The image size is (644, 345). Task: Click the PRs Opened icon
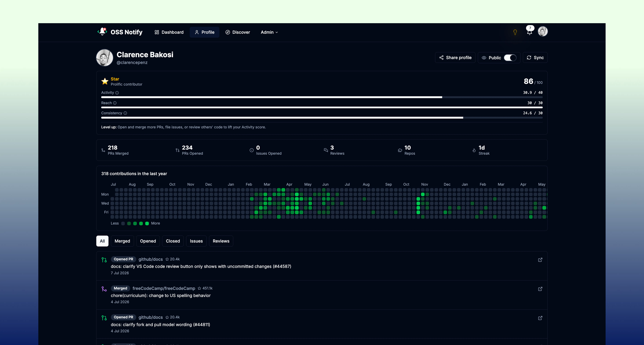(177, 150)
